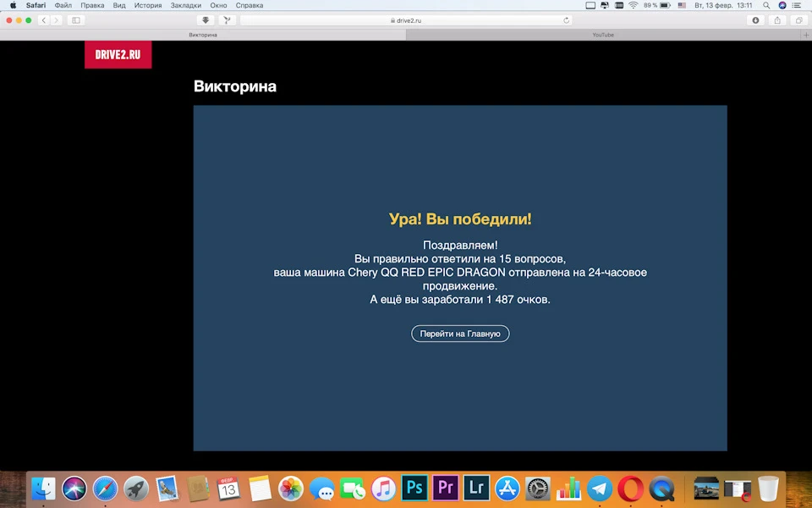Click the AirPlay display menu bar icon
Viewport: 812px width, 508px height.
[x=590, y=5]
